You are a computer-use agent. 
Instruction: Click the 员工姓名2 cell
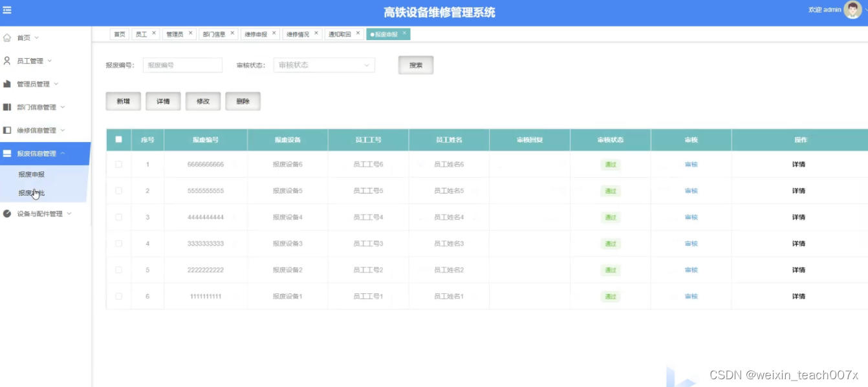point(449,270)
